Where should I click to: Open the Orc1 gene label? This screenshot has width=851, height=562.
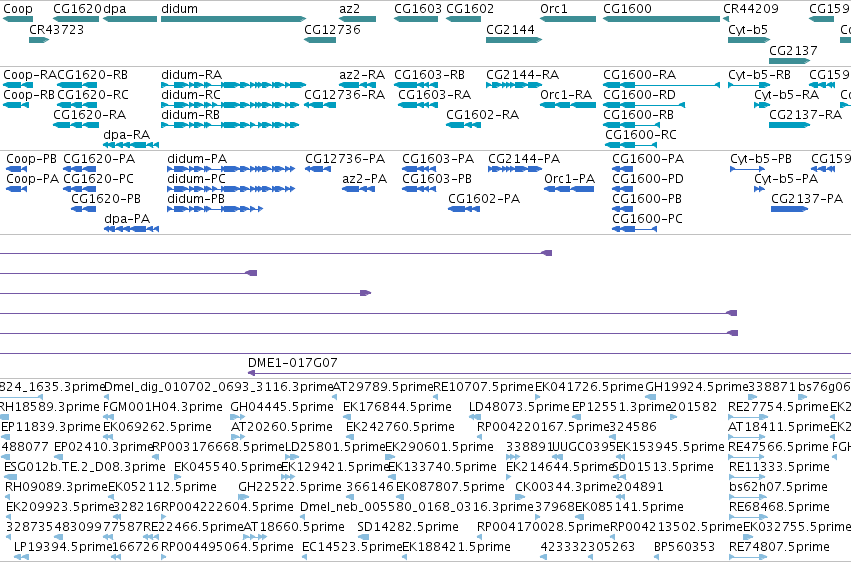point(554,9)
